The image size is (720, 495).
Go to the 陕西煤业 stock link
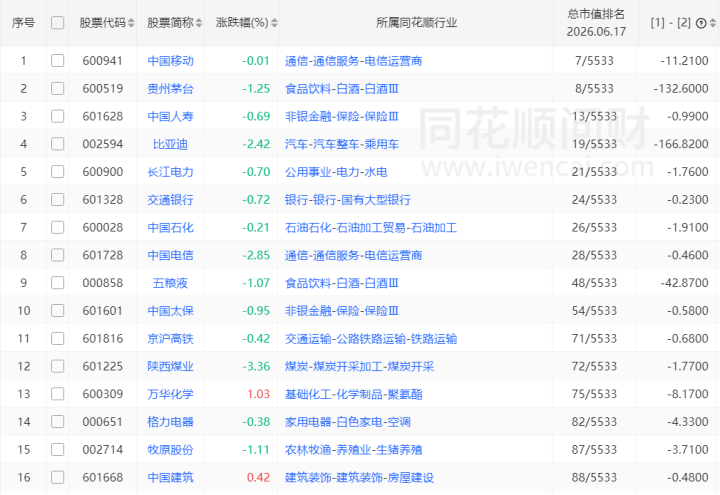coord(170,366)
